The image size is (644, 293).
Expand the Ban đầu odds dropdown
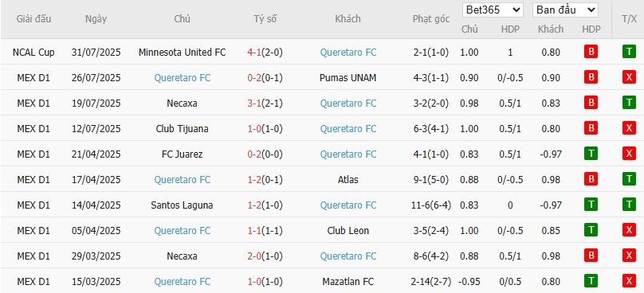565,10
